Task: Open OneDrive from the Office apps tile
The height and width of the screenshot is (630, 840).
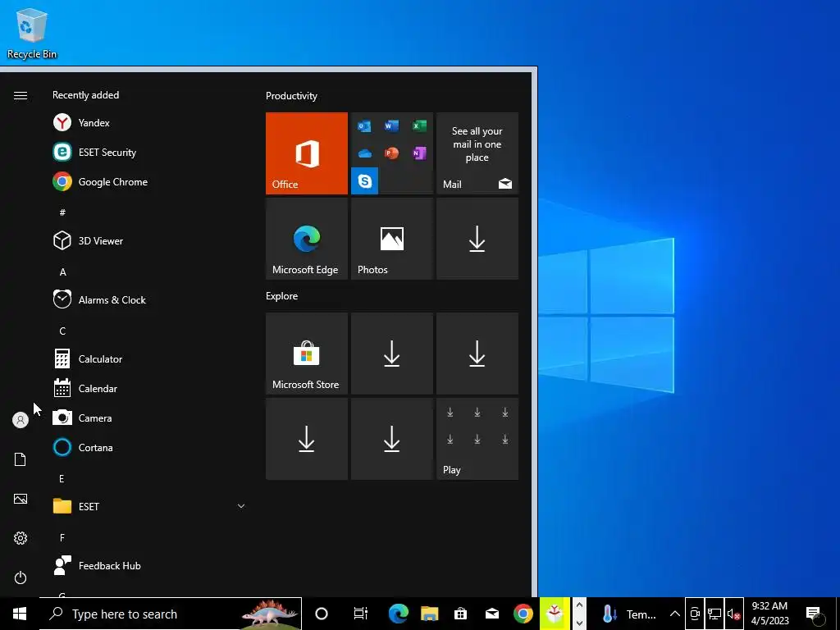Action: click(364, 153)
